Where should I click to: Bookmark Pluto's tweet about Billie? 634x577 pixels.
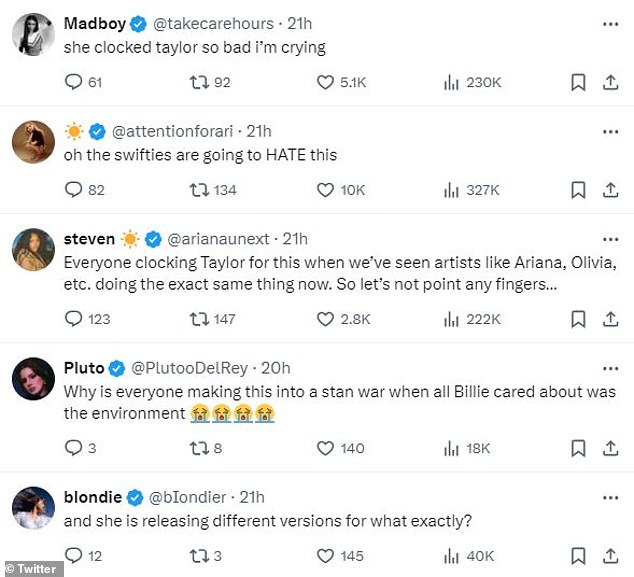tap(578, 448)
